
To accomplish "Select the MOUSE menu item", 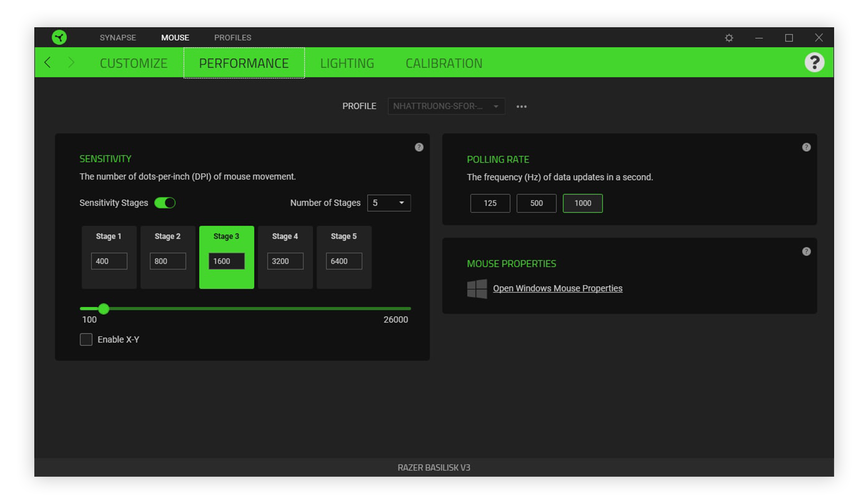I will click(175, 38).
